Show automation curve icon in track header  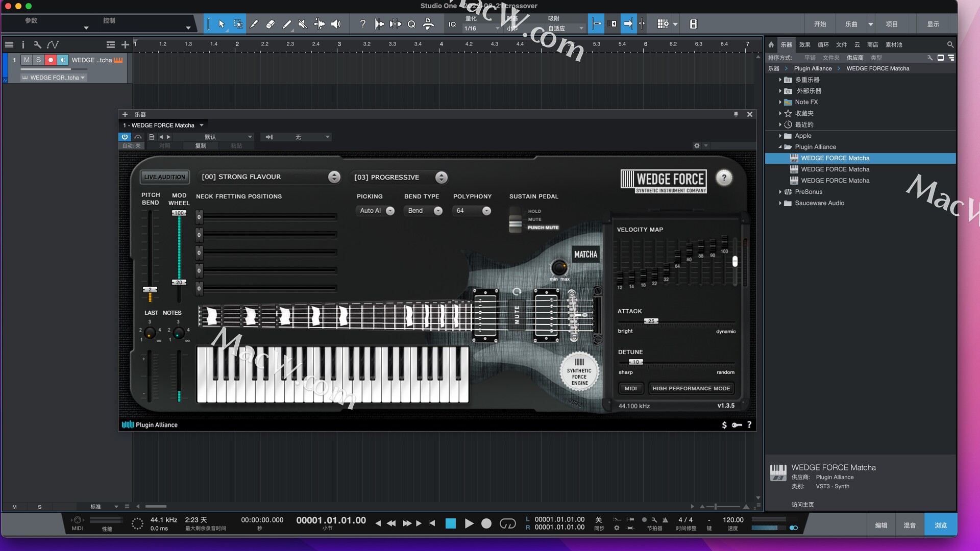click(53, 44)
